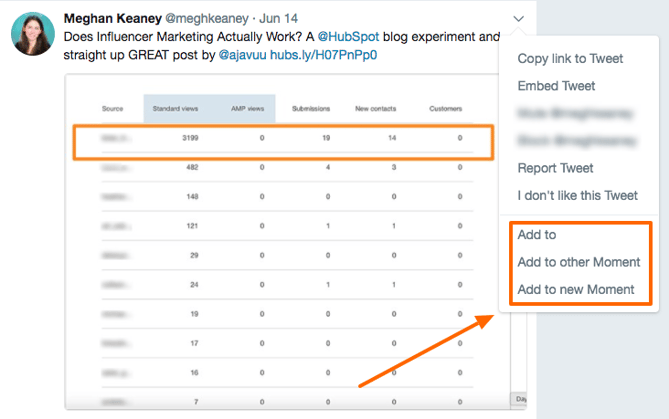The height and width of the screenshot is (419, 669).
Task: Collapse the tweet options chevron
Action: (518, 19)
